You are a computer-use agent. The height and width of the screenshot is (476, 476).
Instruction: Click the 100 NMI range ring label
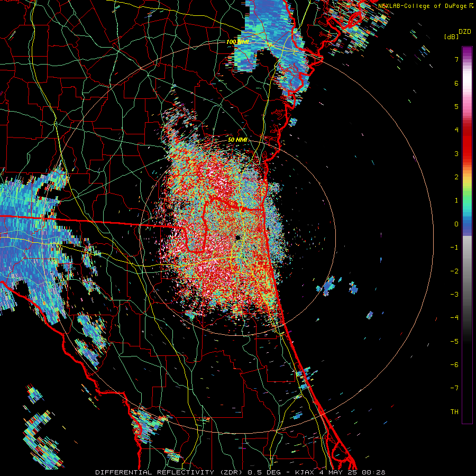pos(237,42)
